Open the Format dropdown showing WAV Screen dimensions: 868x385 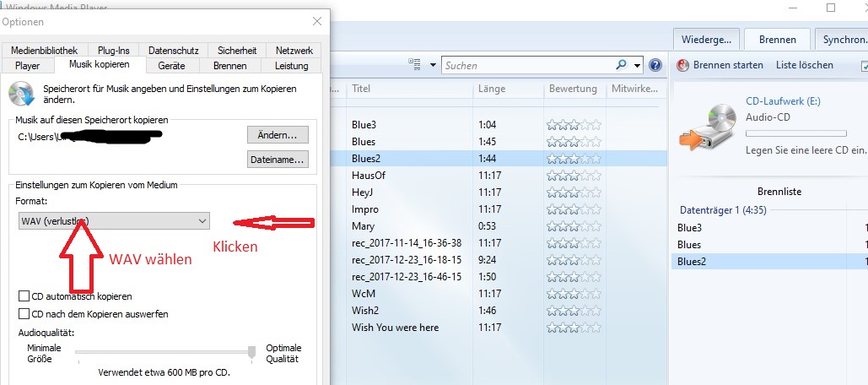tap(114, 221)
